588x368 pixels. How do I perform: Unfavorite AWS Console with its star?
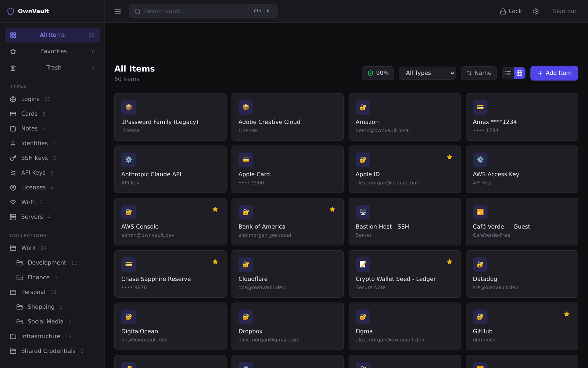pyautogui.click(x=215, y=209)
